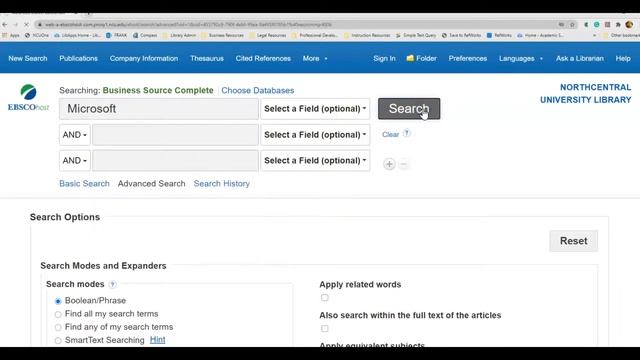Image resolution: width=640 pixels, height=360 pixels.
Task: Open the Chrome extensions puzzle icon
Action: tap(618, 24)
